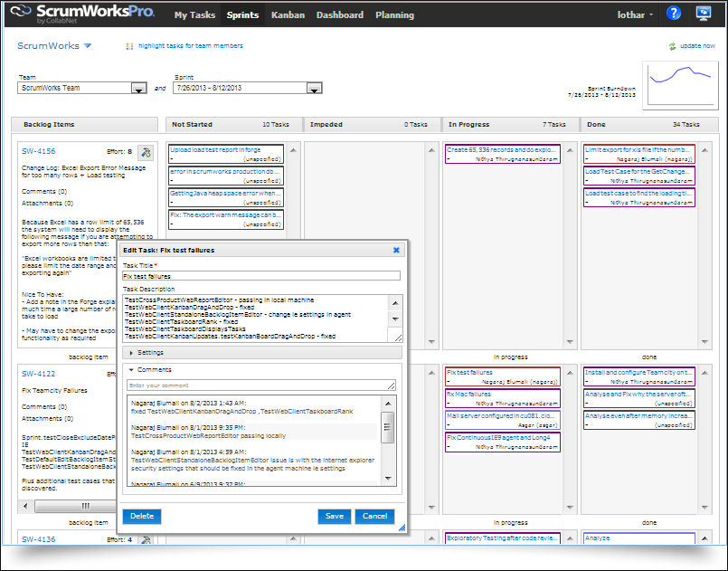Click the Delete button
This screenshot has height=571, width=728.
[x=141, y=516]
